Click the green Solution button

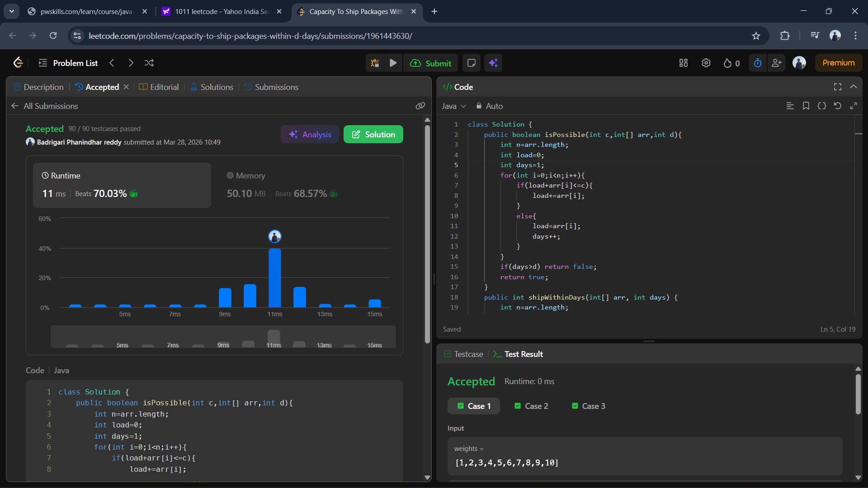(x=373, y=134)
